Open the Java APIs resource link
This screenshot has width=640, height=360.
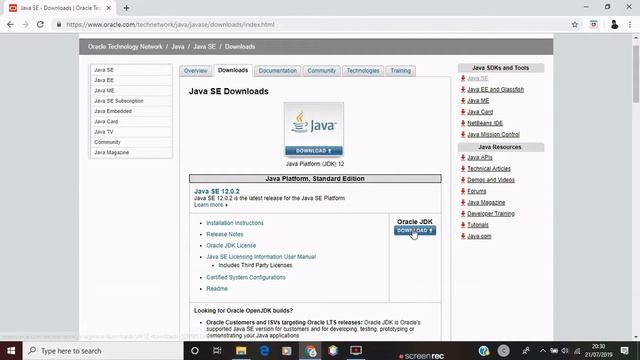(480, 158)
